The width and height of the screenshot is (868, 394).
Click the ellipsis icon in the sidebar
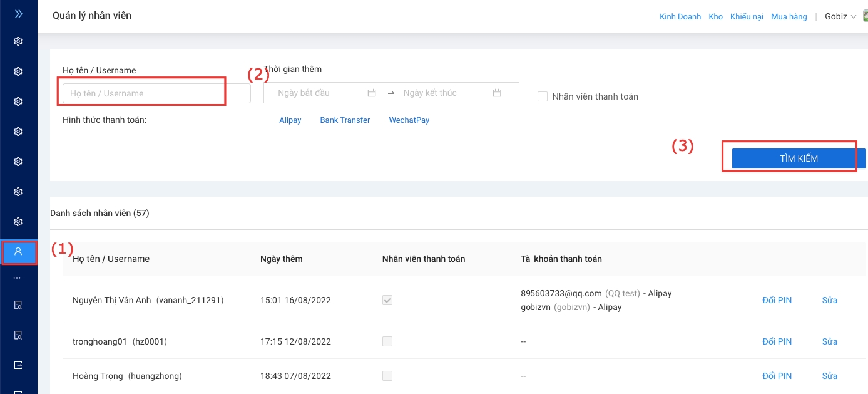(17, 277)
